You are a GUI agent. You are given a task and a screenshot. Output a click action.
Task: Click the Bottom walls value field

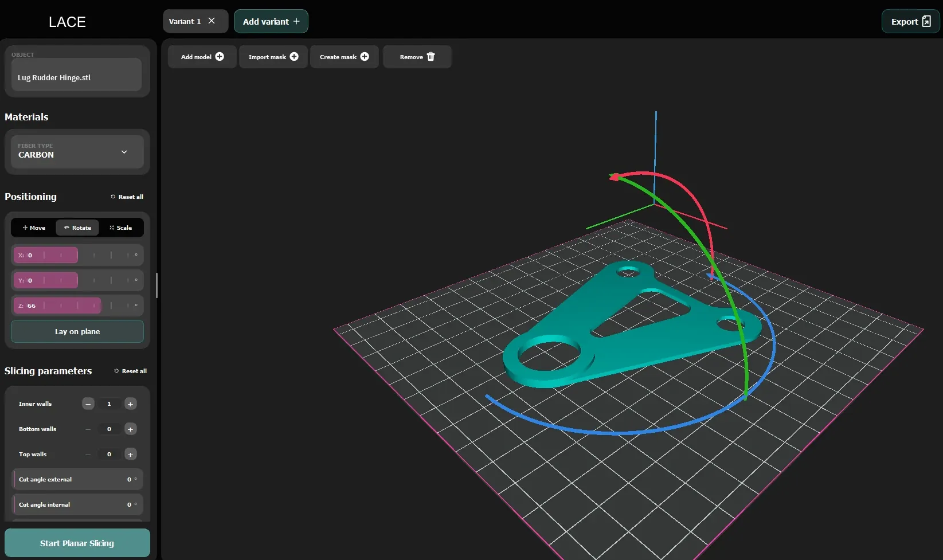click(109, 429)
